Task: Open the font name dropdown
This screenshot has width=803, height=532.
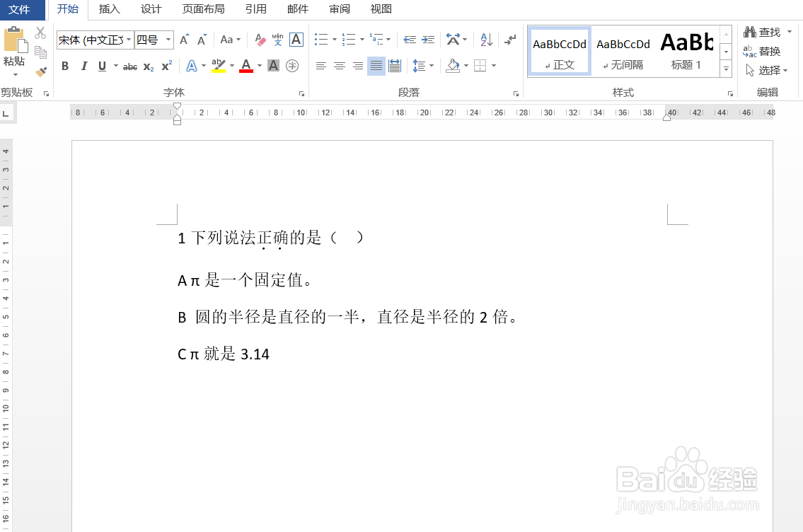Action: point(129,40)
